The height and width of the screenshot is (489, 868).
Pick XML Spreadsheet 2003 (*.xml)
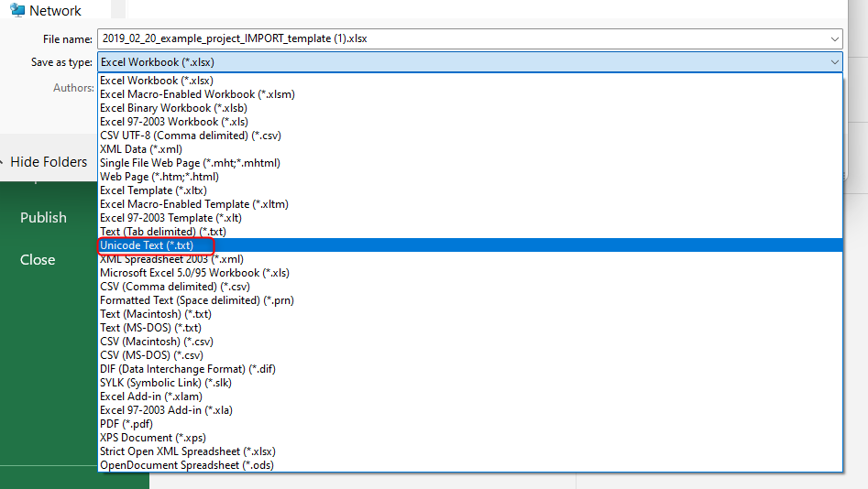click(171, 259)
